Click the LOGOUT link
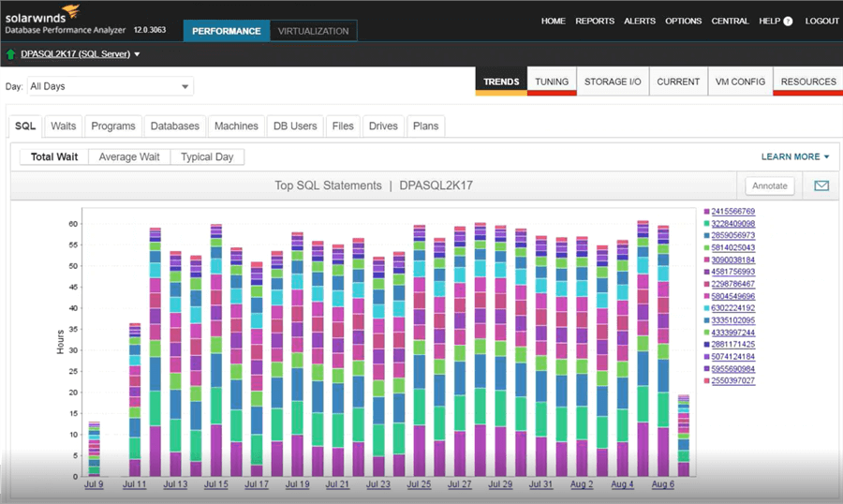The height and width of the screenshot is (504, 843). (821, 21)
